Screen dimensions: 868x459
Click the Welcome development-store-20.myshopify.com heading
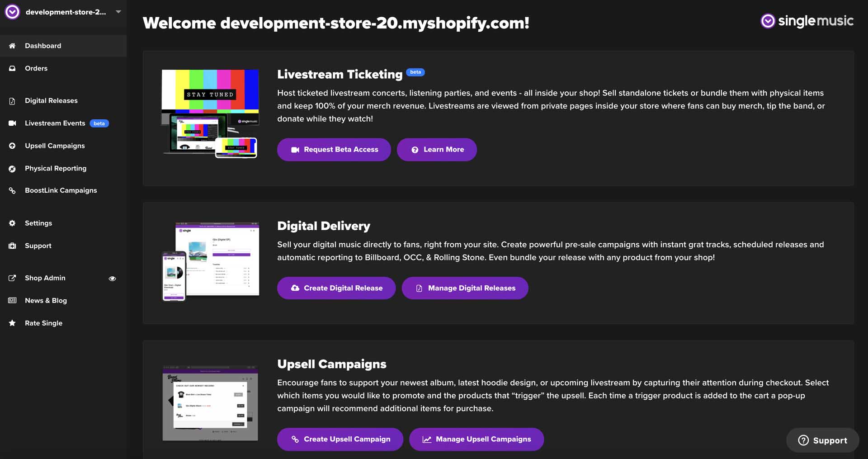coord(336,23)
